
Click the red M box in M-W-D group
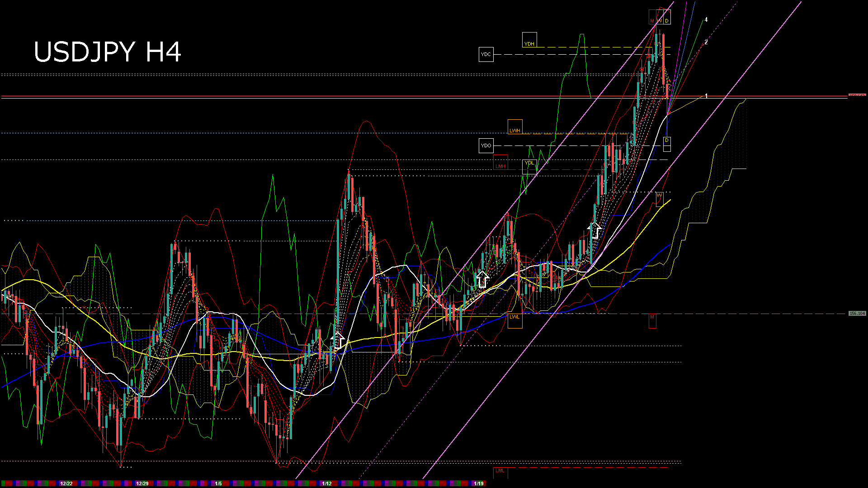(x=652, y=18)
